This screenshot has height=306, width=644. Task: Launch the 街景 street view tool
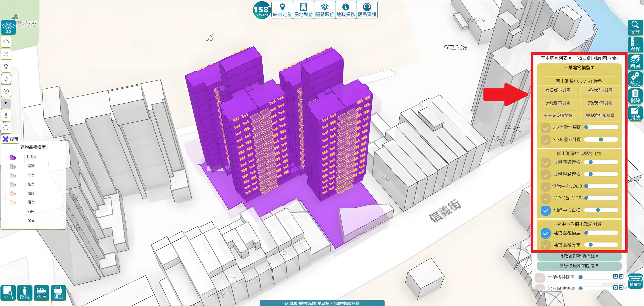25,293
